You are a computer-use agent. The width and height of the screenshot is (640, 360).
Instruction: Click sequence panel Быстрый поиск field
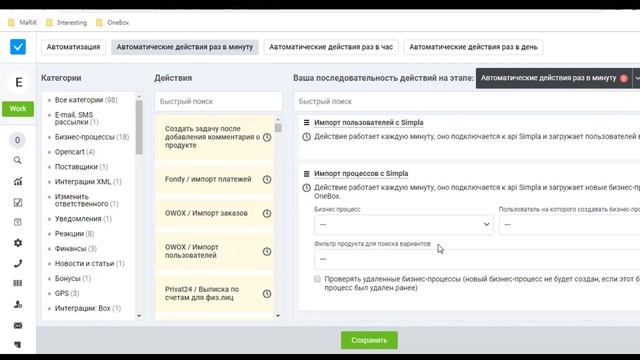(x=467, y=101)
